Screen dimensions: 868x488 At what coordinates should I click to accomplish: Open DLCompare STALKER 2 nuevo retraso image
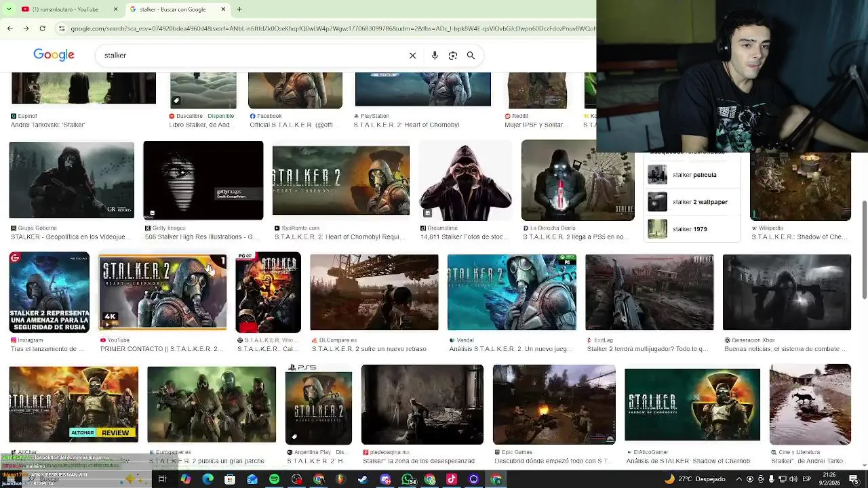click(374, 293)
